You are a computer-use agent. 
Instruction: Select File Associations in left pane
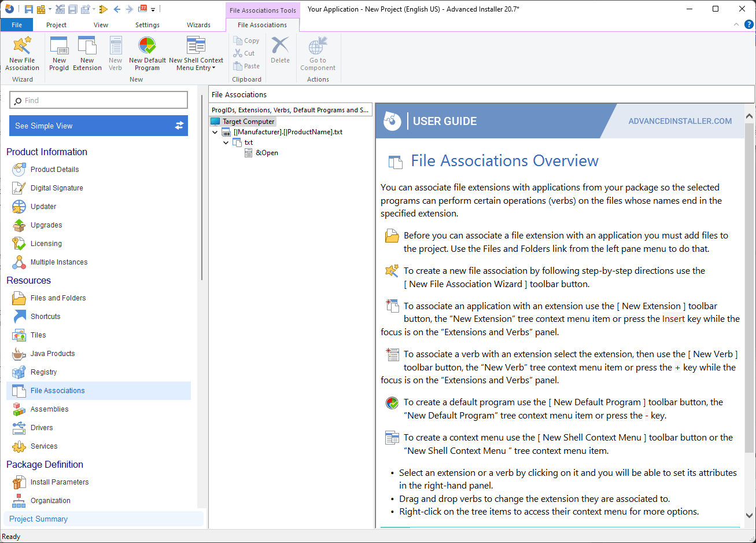click(x=99, y=391)
